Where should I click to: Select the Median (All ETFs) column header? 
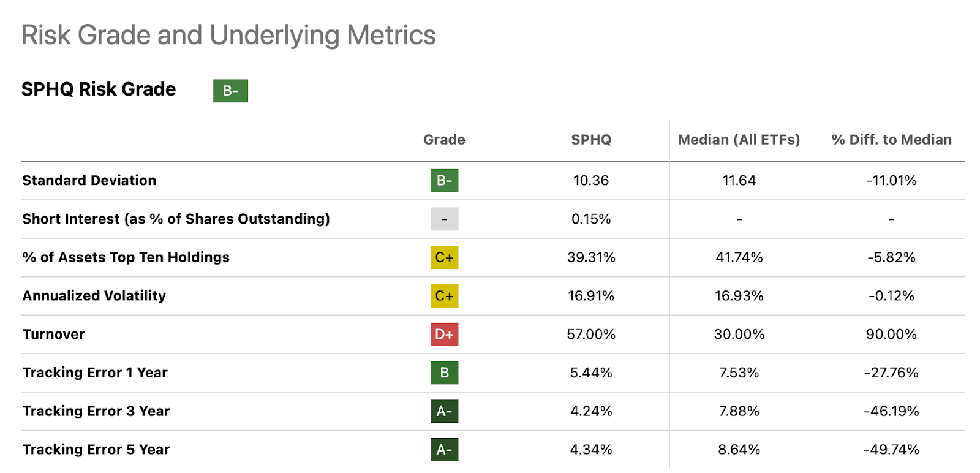tap(739, 140)
